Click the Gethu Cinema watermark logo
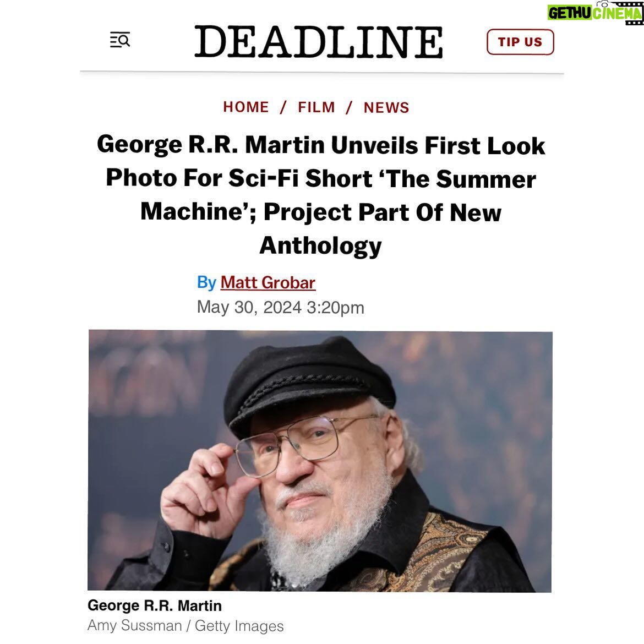Image resolution: width=644 pixels, height=644 pixels. coord(594,13)
